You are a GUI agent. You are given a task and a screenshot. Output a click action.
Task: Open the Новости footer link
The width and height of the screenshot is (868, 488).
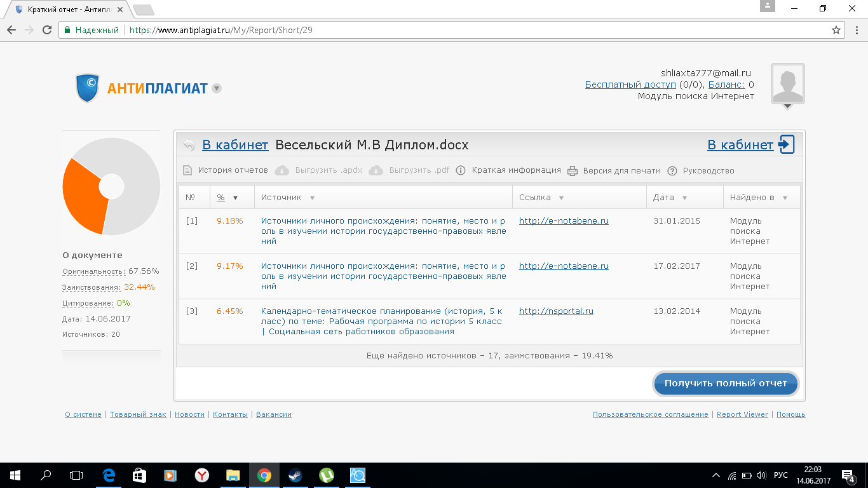(x=189, y=414)
